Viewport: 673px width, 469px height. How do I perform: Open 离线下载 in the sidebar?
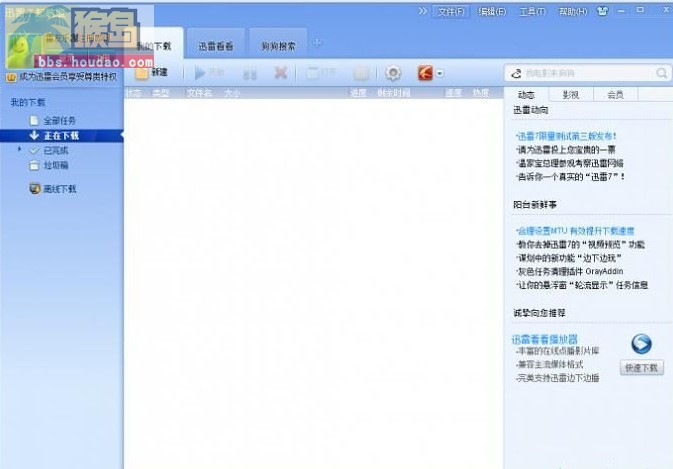60,189
